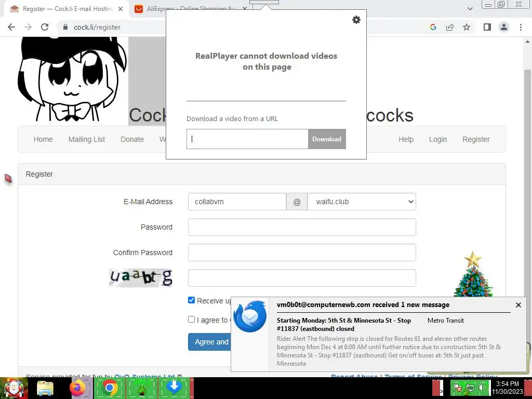The width and height of the screenshot is (532, 399).
Task: Click the Password field
Action: [302, 227]
